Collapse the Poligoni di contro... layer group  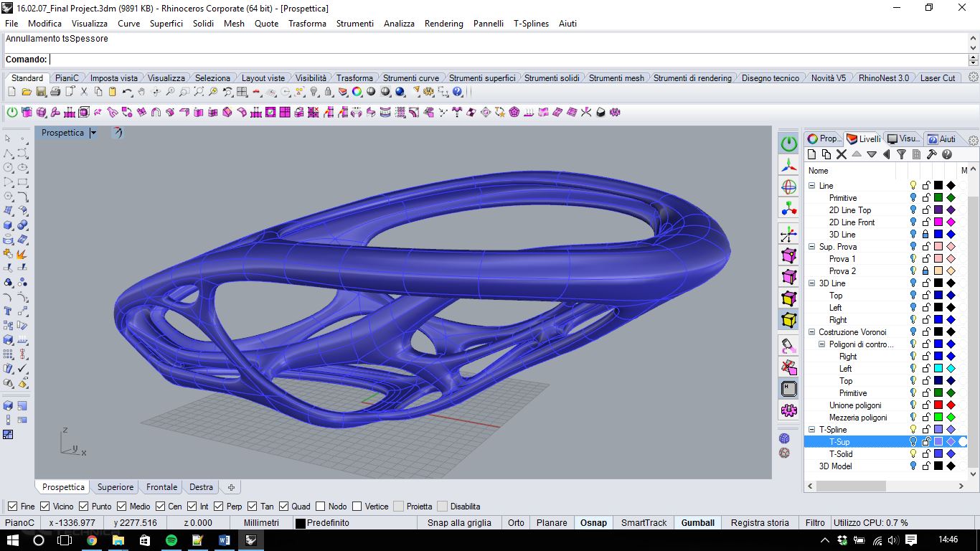click(x=822, y=344)
